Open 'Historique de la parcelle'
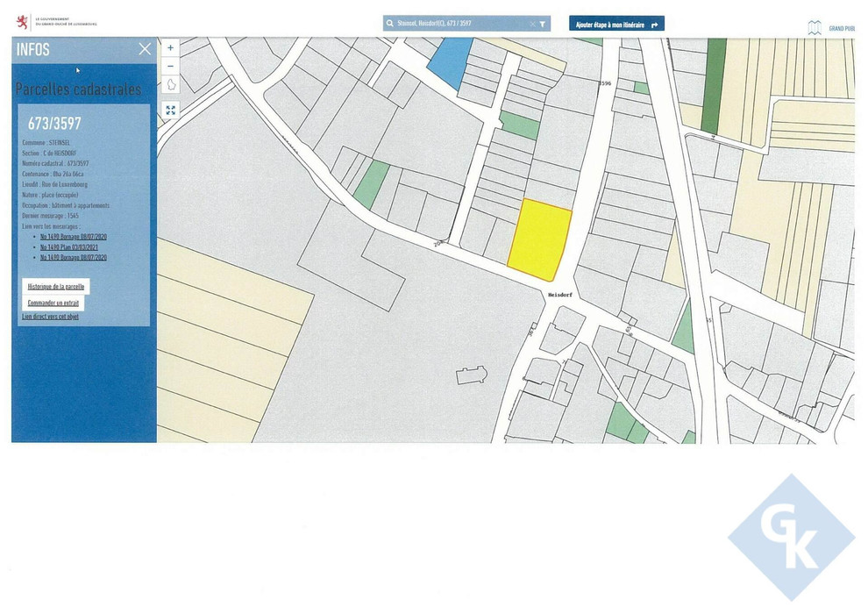The image size is (868, 614). 55,286
